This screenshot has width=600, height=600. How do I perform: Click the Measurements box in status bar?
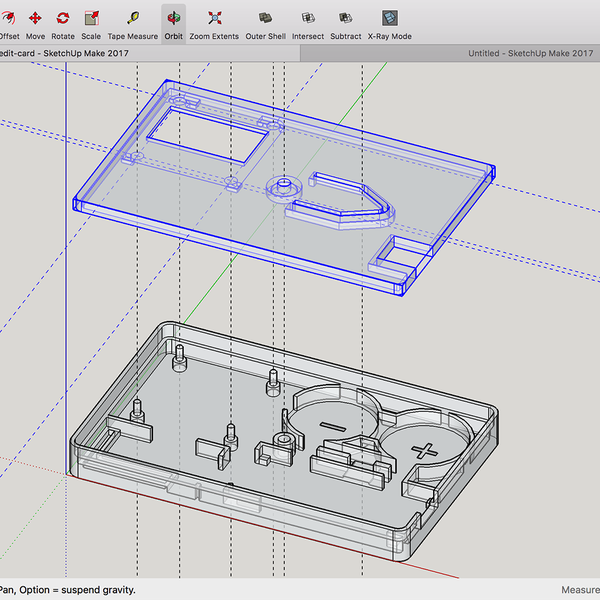[580, 590]
